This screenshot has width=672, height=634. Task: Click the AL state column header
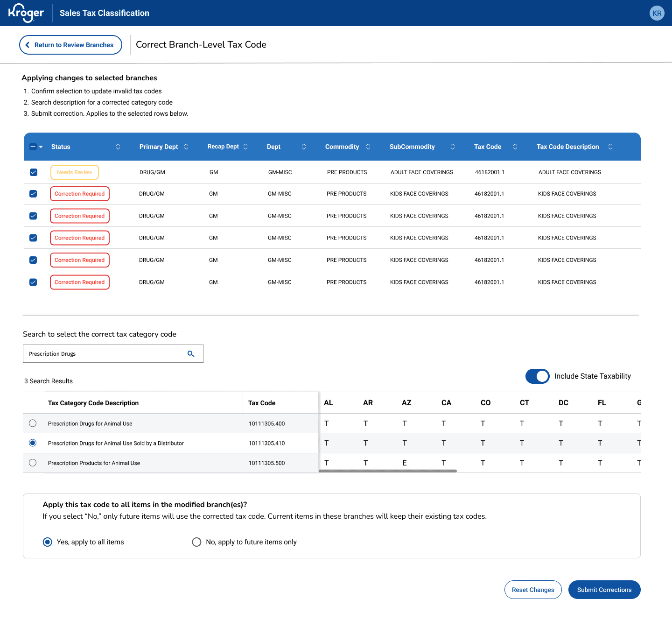coord(329,403)
